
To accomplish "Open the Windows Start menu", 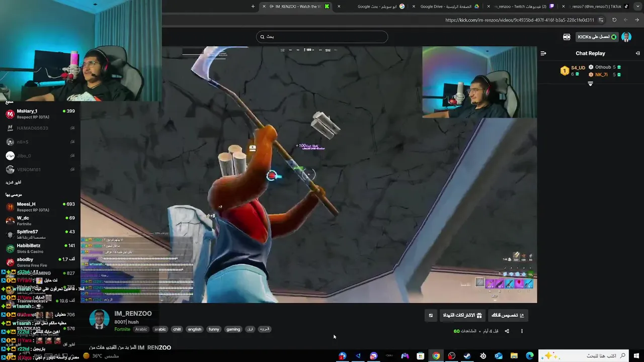I will [636, 356].
